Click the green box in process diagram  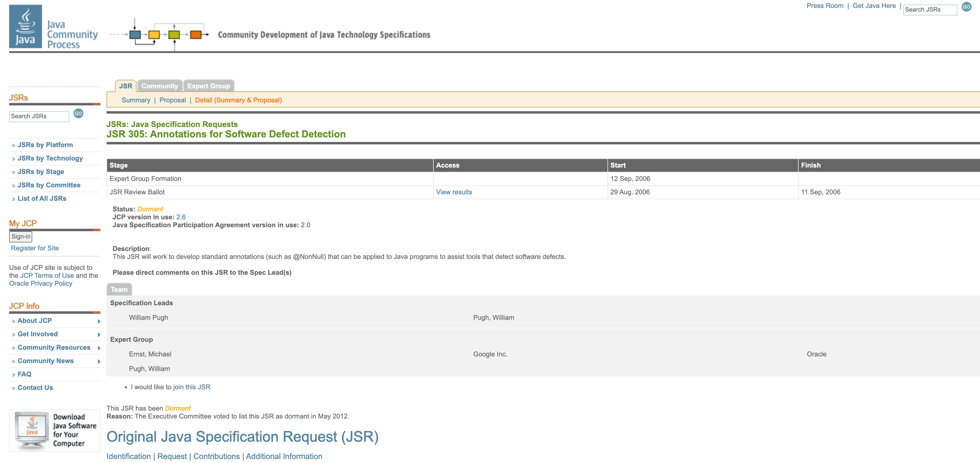coord(174,35)
